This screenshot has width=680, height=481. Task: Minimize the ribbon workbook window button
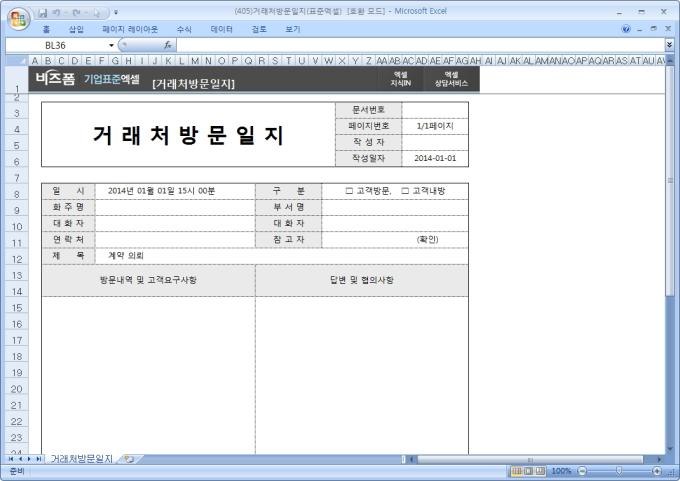639,29
